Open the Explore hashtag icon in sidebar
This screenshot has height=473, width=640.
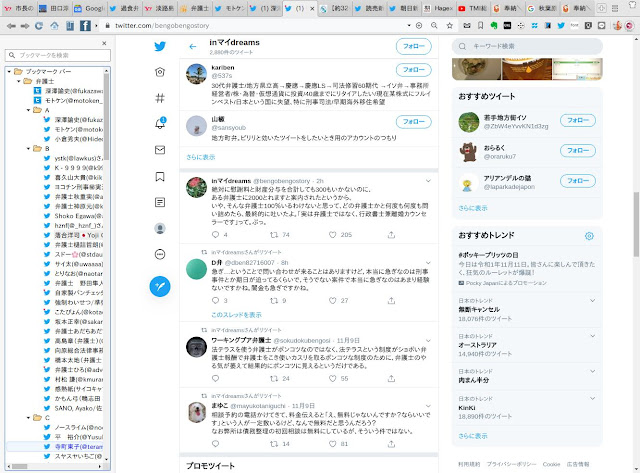tap(160, 98)
